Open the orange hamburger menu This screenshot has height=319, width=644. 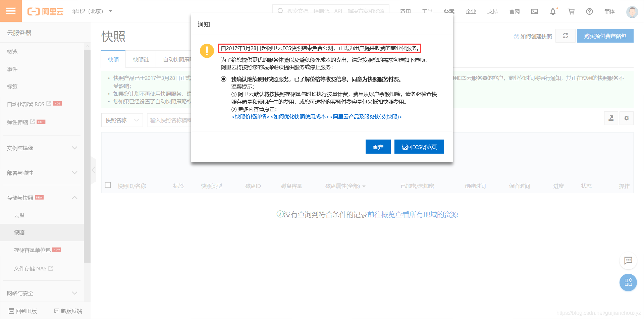pos(11,11)
